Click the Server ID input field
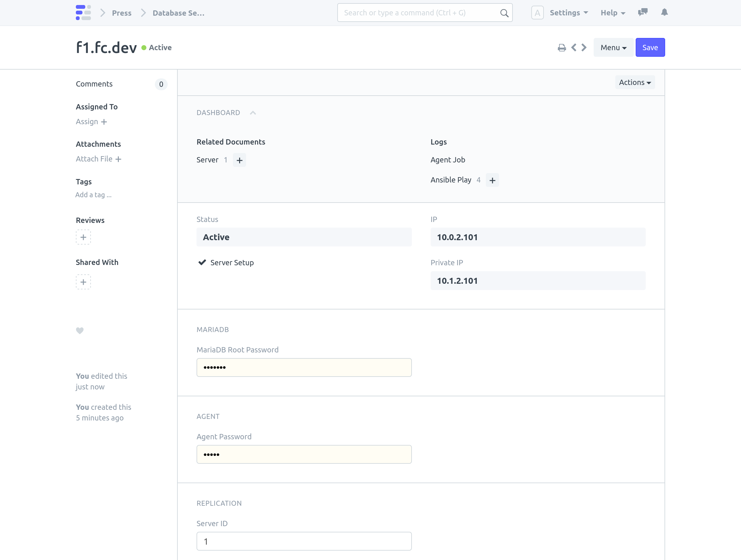Screen dimensions: 741x560 [304, 541]
